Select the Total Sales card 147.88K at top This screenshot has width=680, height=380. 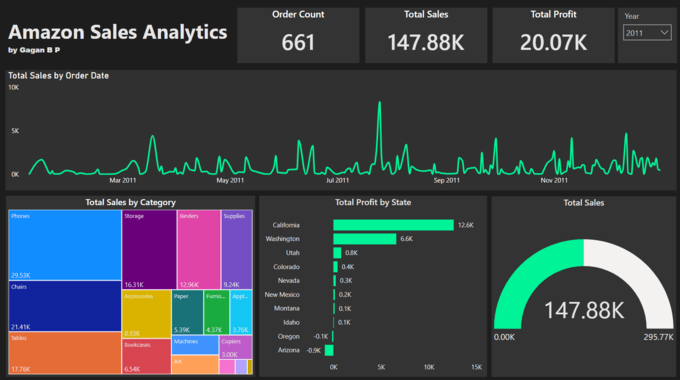click(426, 35)
